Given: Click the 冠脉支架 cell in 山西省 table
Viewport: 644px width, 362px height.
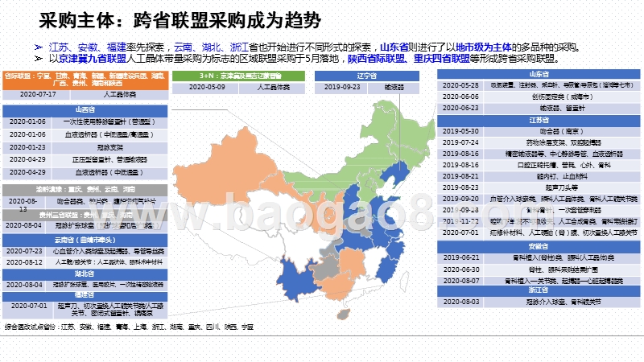Looking at the screenshot, I should click(x=110, y=147).
